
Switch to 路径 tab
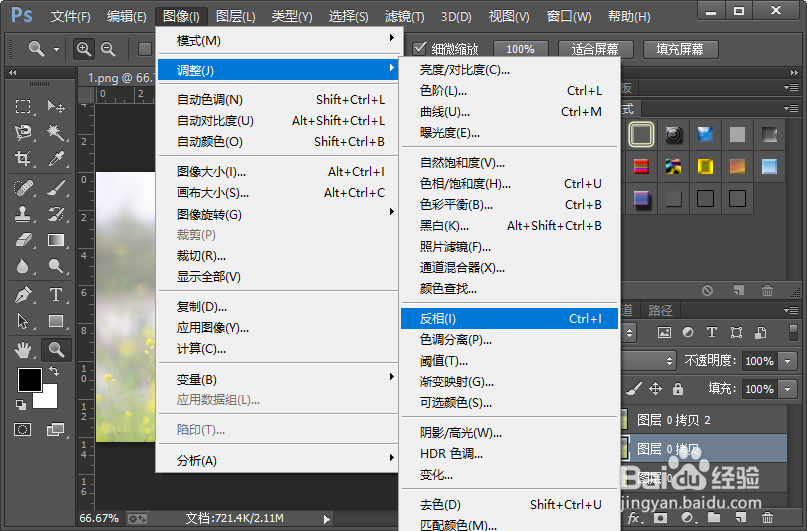point(660,310)
